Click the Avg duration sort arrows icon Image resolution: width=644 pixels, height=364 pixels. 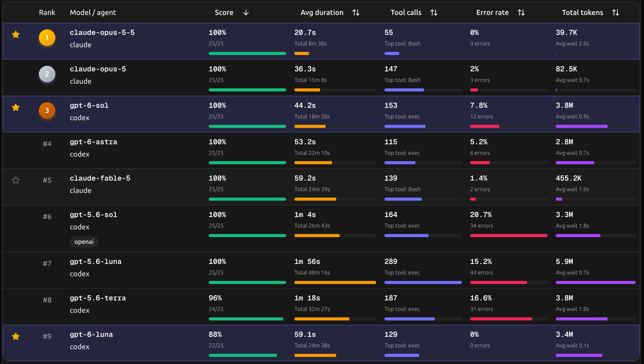356,12
